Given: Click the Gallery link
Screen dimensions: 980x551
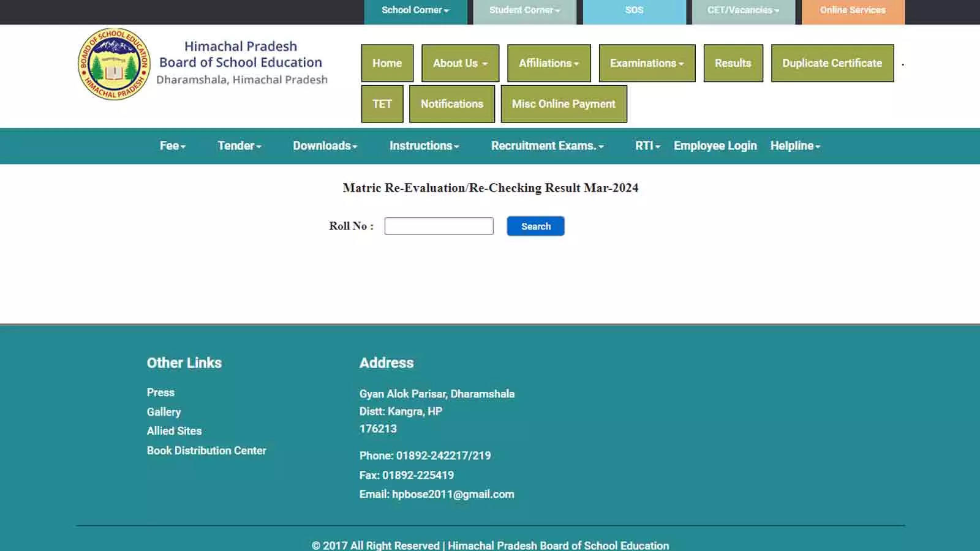Looking at the screenshot, I should click(164, 411).
